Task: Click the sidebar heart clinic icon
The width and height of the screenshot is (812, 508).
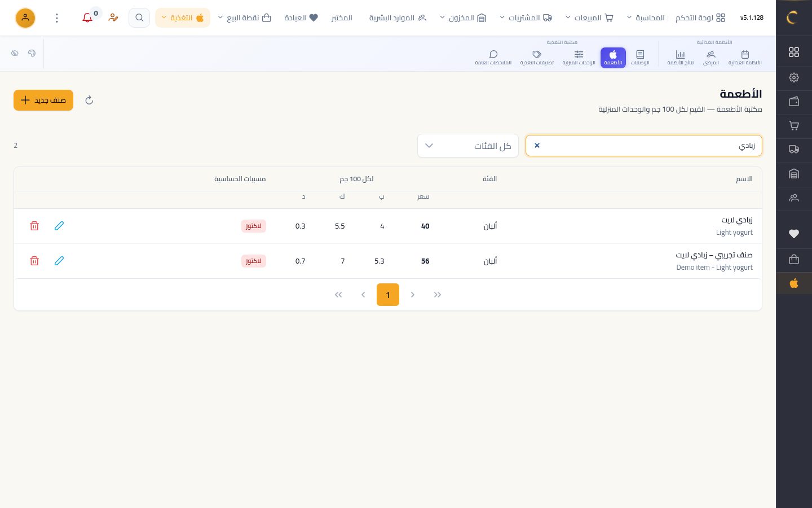Action: (x=794, y=234)
